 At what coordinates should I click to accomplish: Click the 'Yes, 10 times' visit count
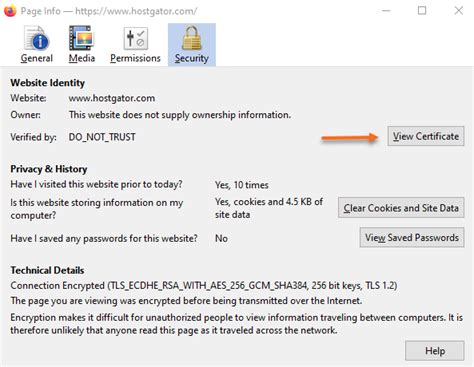[242, 185]
